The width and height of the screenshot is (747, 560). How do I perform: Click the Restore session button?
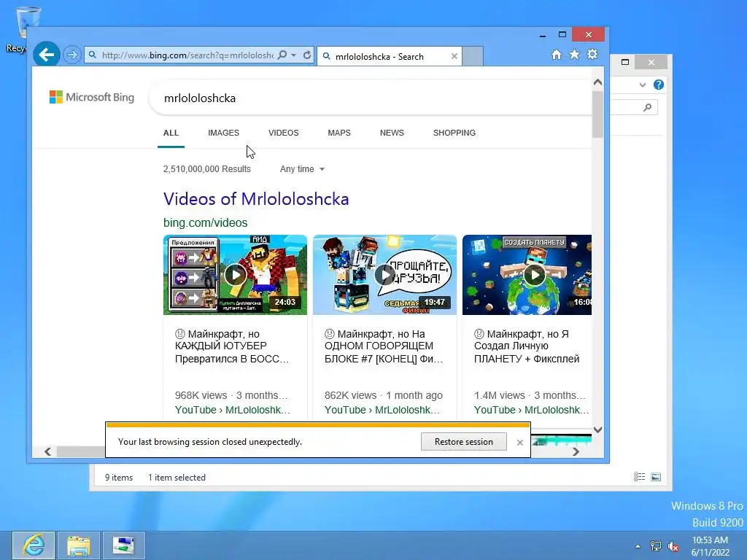point(463,442)
